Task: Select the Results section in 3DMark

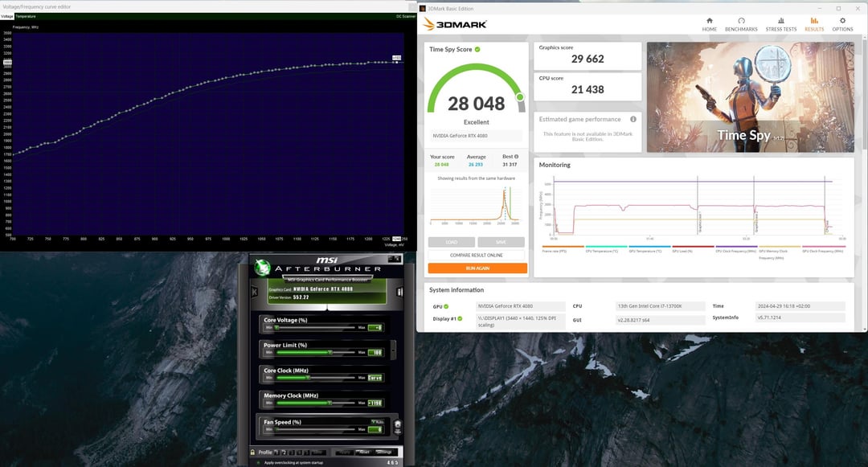Action: tap(813, 25)
